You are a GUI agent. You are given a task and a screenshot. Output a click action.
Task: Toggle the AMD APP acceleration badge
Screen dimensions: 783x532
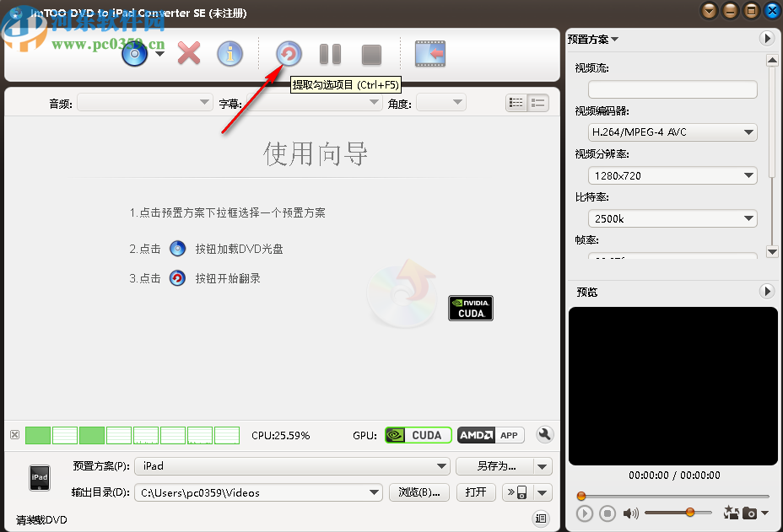click(490, 435)
